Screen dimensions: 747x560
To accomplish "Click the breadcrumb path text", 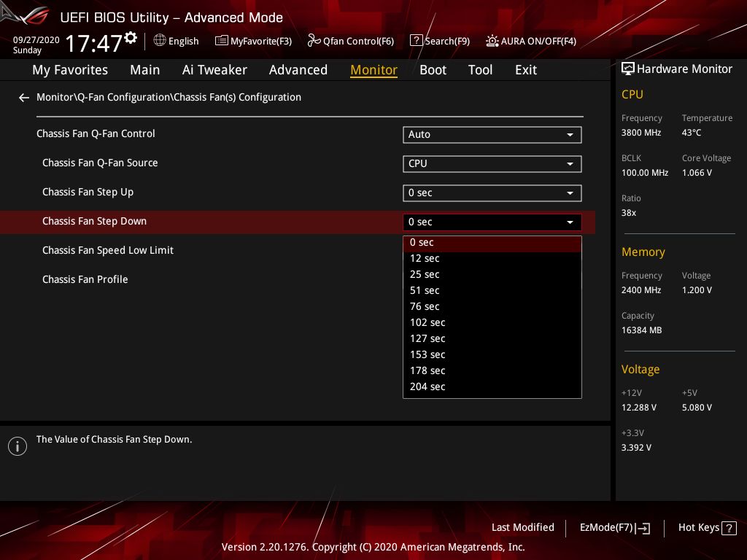I will click(x=169, y=97).
